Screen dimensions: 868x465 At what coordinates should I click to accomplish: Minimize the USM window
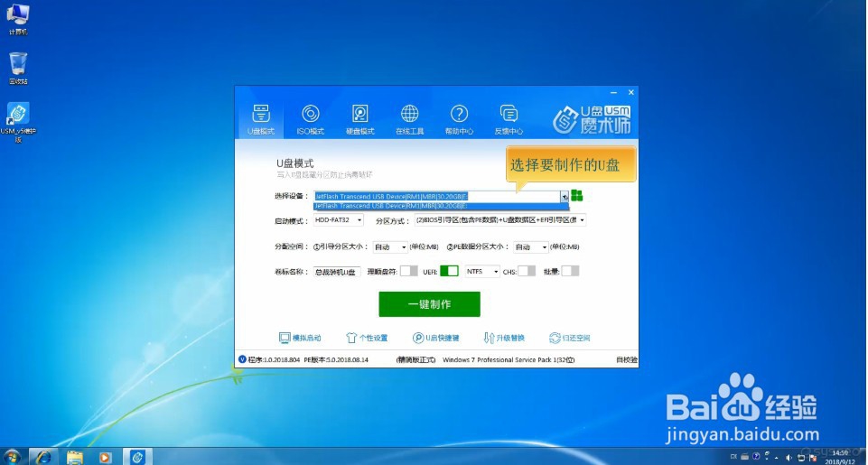614,92
